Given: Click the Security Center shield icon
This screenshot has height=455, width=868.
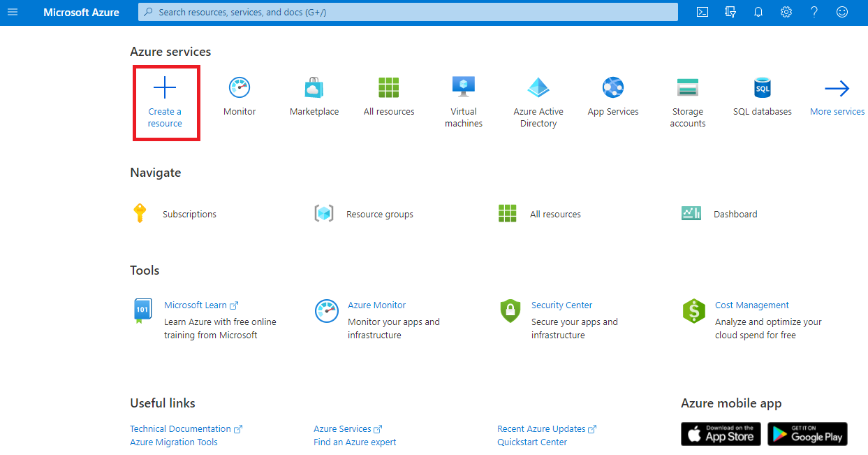Looking at the screenshot, I should (x=510, y=310).
